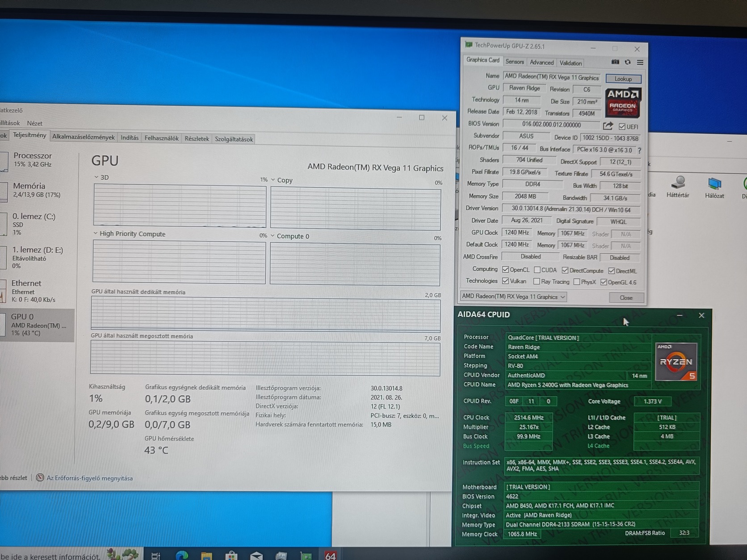Screen dimensions: 747x560
Task: Select the Teljesítmény tab in Task Manager
Action: [x=29, y=135]
